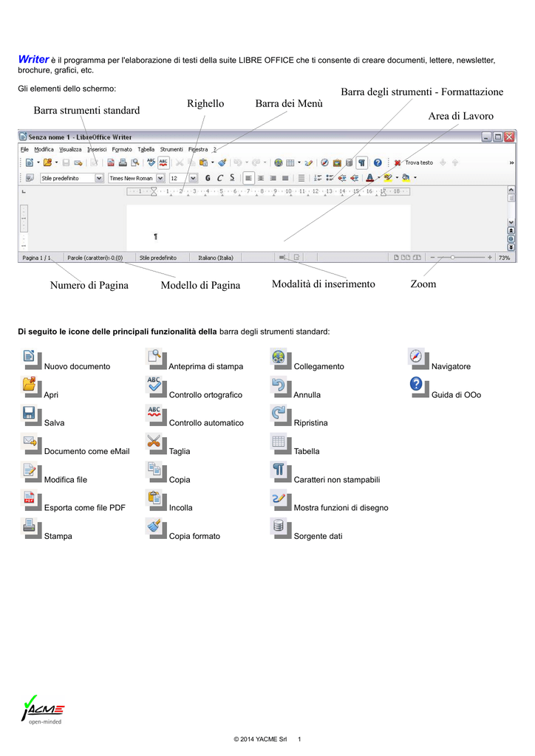Open arrow next to Table icon
Screen dimensions: 535x756
[x=299, y=162]
